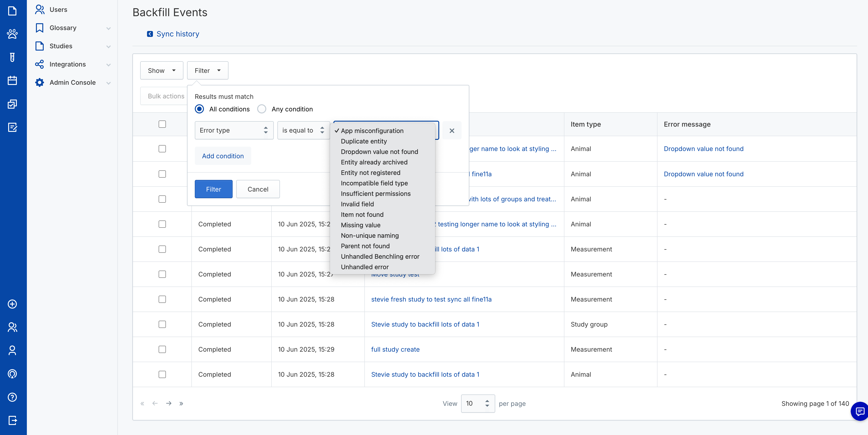
Task: Check the stevie fresh study Measurement row
Action: [162, 299]
